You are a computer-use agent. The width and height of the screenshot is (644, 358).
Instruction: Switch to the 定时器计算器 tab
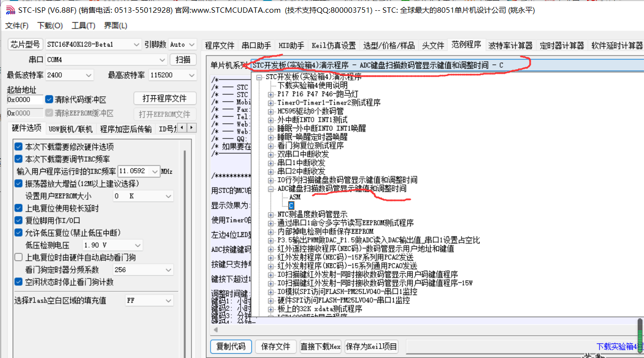tap(562, 45)
